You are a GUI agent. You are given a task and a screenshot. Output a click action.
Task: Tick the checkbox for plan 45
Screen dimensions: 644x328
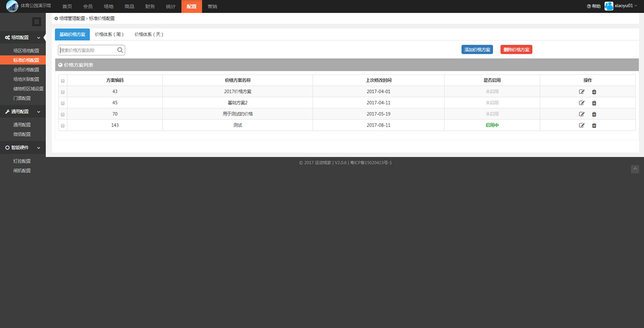coord(62,103)
